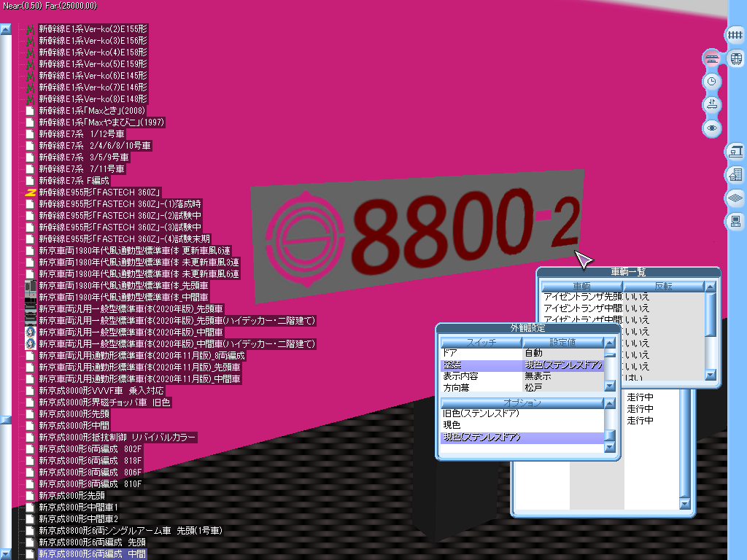The image size is (747, 560).
Task: Choose highlighted option 現色(ステンレスドア) in オプション list
Action: (x=522, y=437)
